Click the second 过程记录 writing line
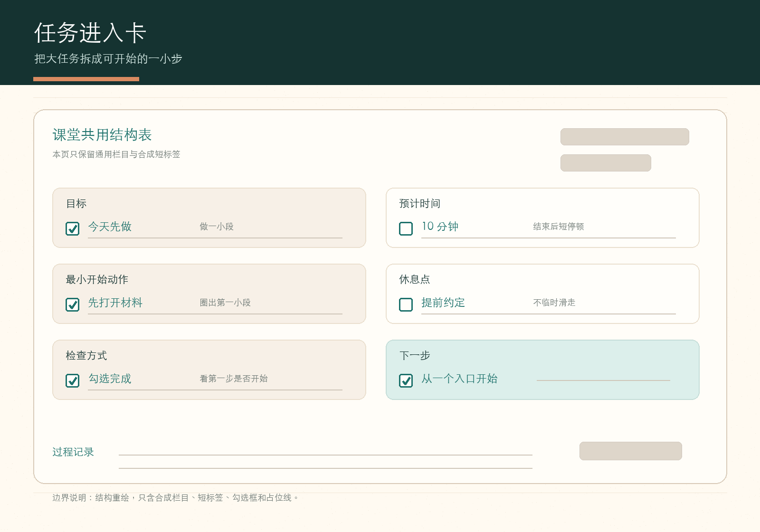Viewport: 760px width, 532px height. tap(325, 468)
